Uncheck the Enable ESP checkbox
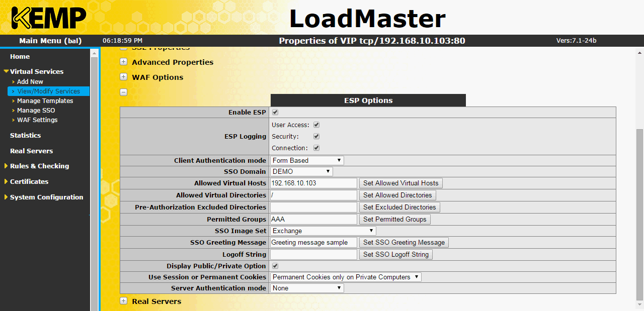The width and height of the screenshot is (644, 311). coord(275,112)
